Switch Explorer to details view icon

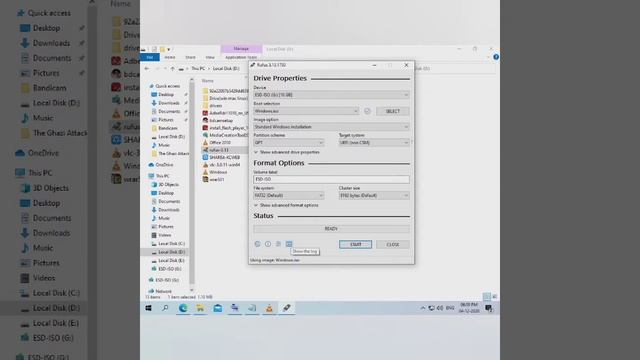487,296
